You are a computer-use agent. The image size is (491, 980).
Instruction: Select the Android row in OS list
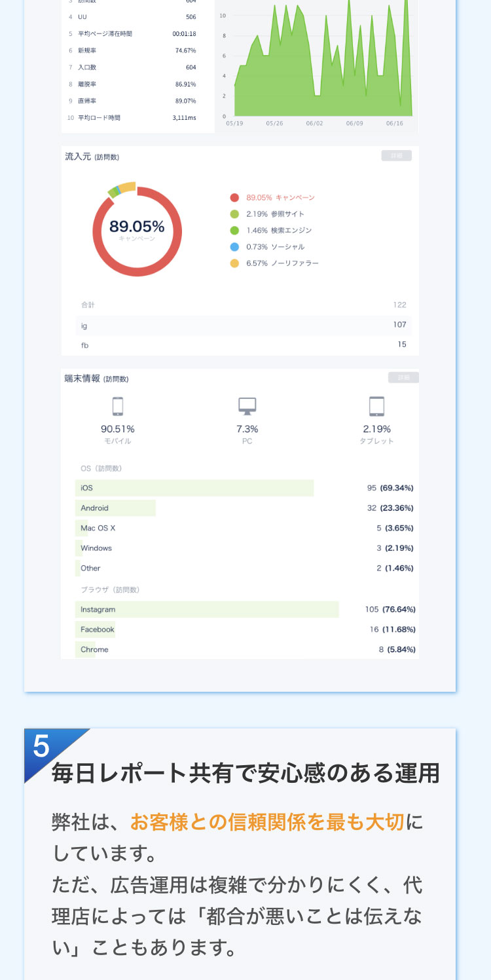click(x=245, y=508)
